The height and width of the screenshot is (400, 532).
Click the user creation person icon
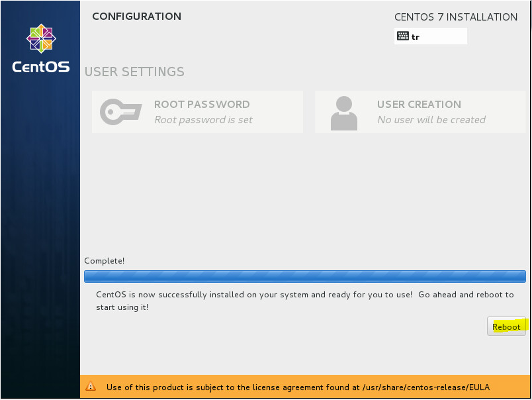tap(343, 113)
